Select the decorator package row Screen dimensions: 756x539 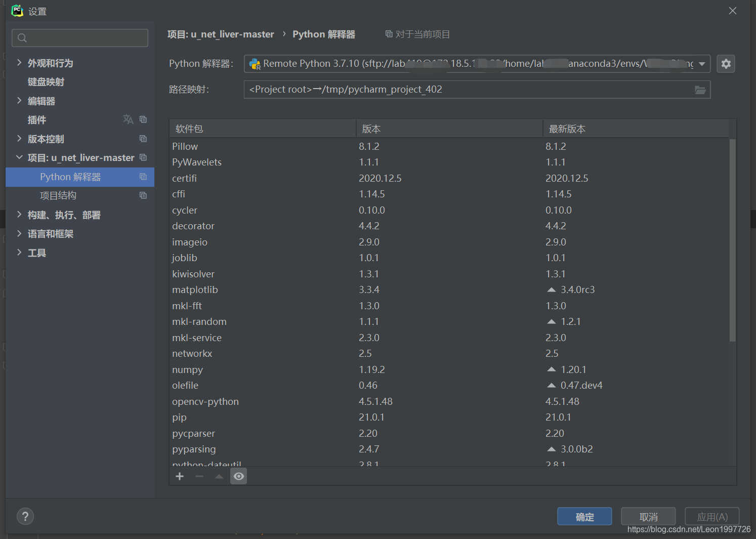pyautogui.click(x=449, y=226)
